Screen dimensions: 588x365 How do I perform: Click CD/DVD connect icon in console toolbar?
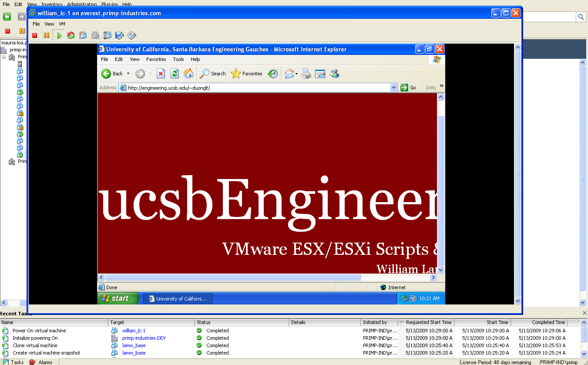132,36
